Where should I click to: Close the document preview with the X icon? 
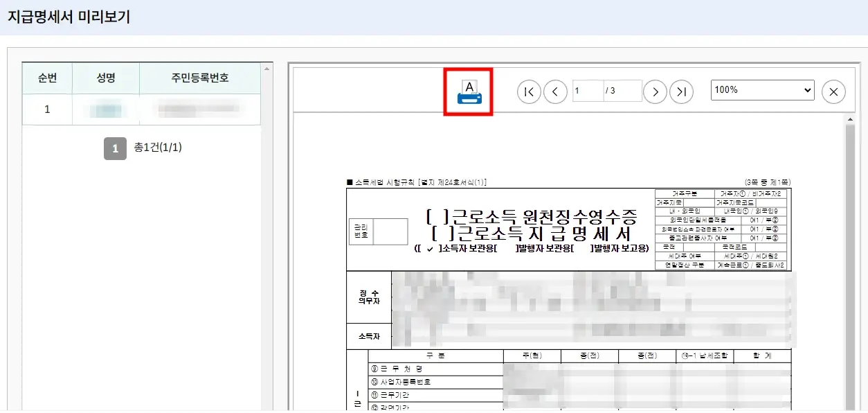pos(833,91)
